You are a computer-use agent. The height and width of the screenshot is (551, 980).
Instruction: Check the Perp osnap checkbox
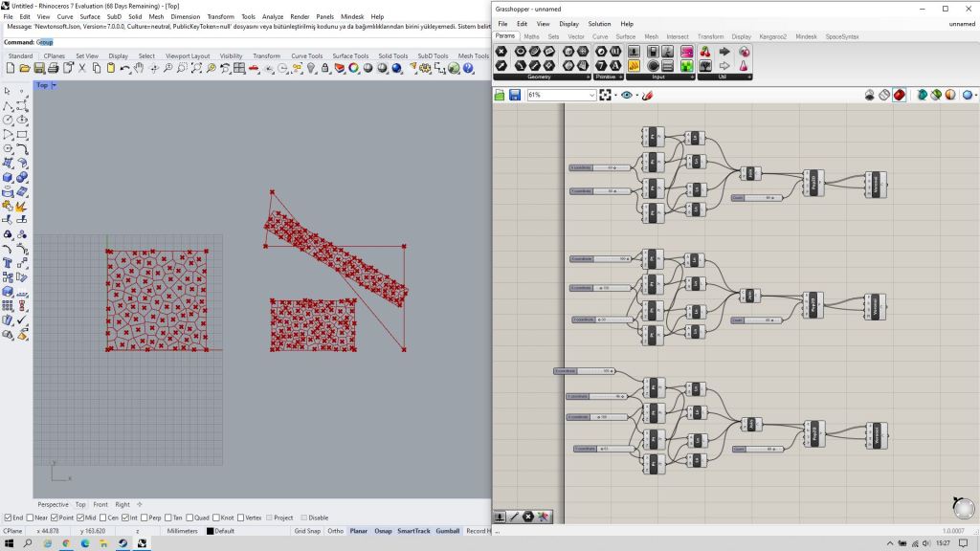[145, 518]
